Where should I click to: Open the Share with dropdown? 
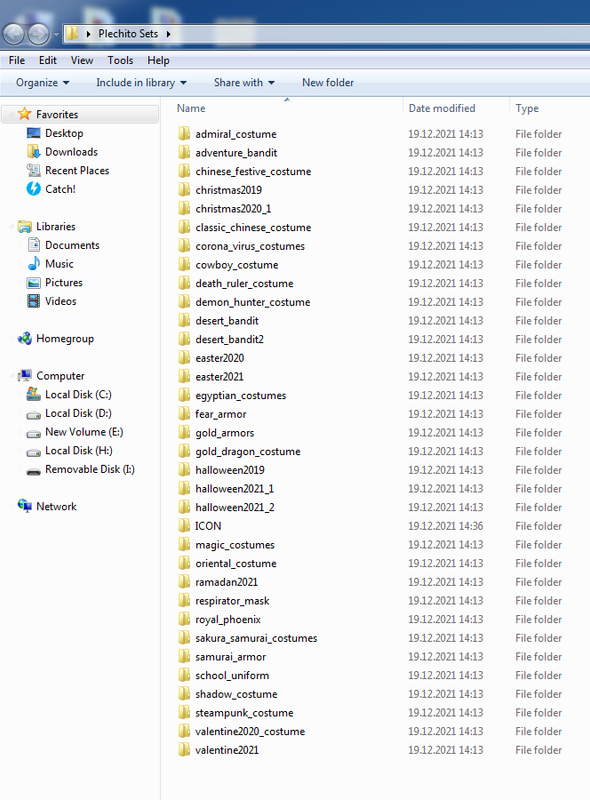(x=244, y=83)
